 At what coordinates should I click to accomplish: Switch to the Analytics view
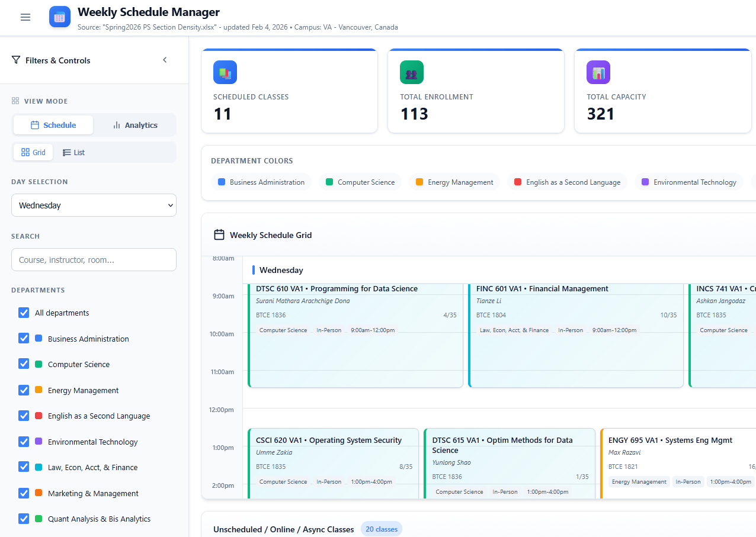(x=135, y=125)
